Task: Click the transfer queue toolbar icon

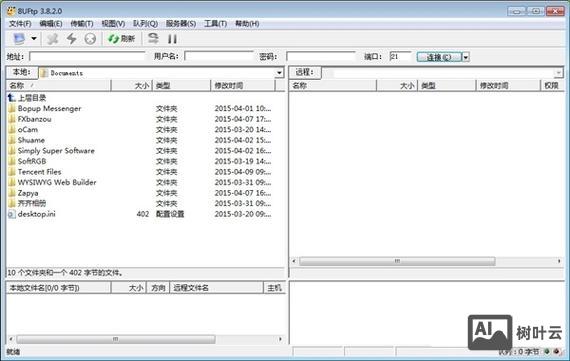Action: click(153, 39)
